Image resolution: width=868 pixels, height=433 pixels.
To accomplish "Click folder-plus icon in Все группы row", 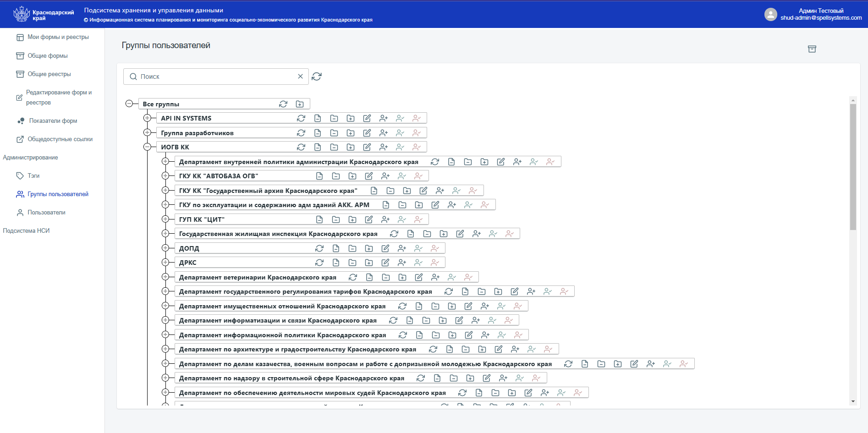I will [300, 104].
